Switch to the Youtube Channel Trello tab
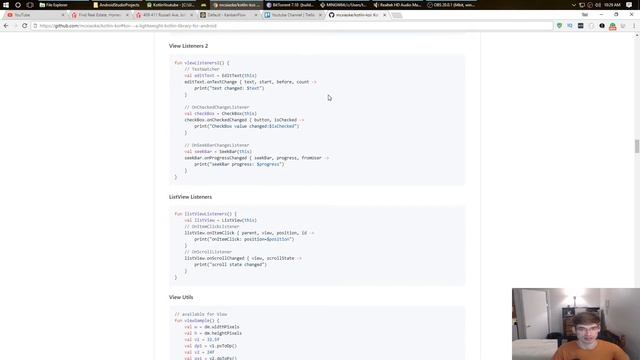The image size is (640, 360). pos(293,15)
